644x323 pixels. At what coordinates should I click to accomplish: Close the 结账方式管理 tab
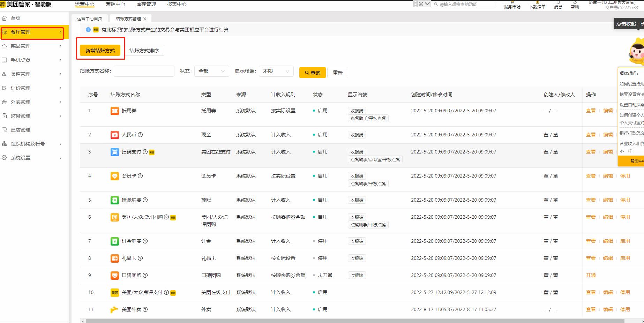(x=145, y=19)
